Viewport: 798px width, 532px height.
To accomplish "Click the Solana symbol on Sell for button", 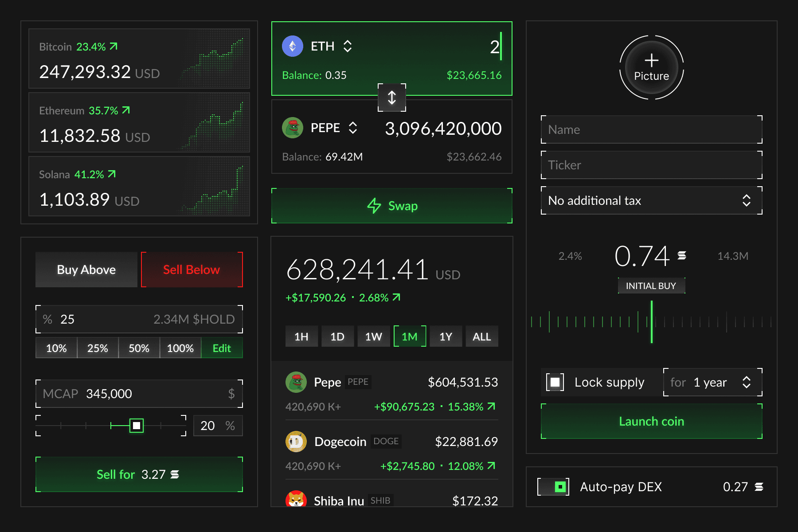I will click(x=175, y=474).
